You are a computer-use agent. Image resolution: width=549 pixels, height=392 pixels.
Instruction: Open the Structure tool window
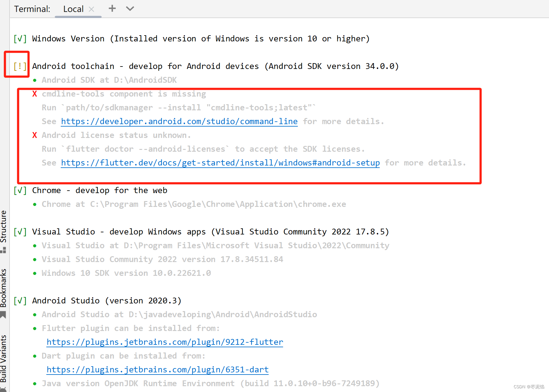click(x=3, y=226)
